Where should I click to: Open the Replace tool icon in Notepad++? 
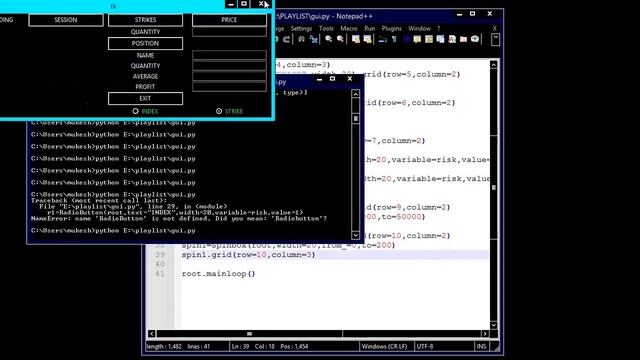[x=313, y=39]
